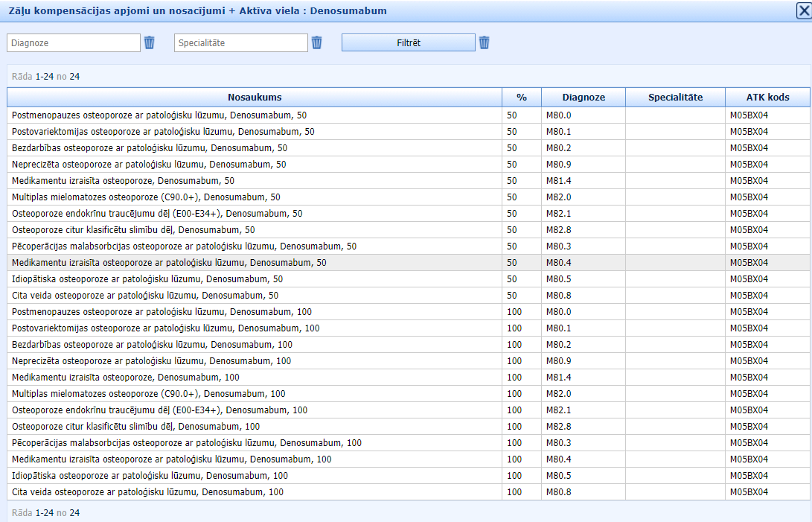The height and width of the screenshot is (522, 812).
Task: Select the Idiopātiska osteoporoze, Denosumabum, 100 row
Action: 150,476
